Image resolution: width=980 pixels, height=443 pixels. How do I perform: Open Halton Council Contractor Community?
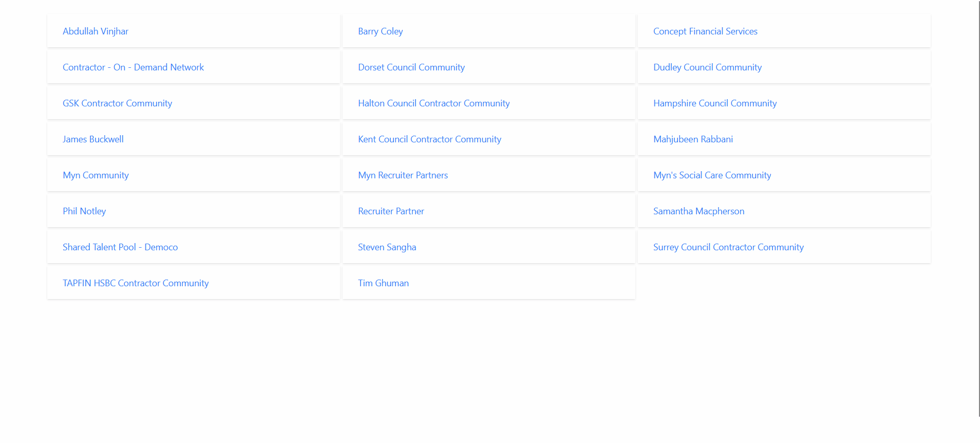click(x=434, y=103)
